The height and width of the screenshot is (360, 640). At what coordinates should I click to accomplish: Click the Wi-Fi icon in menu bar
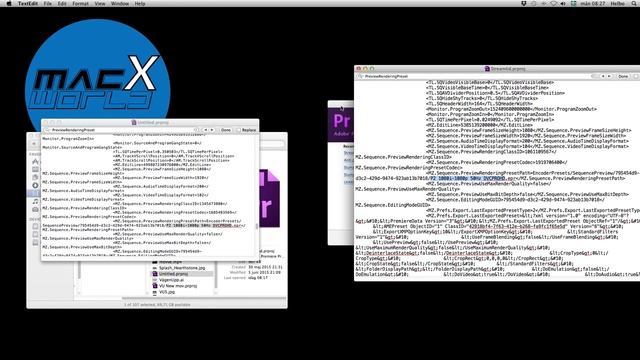553,3
